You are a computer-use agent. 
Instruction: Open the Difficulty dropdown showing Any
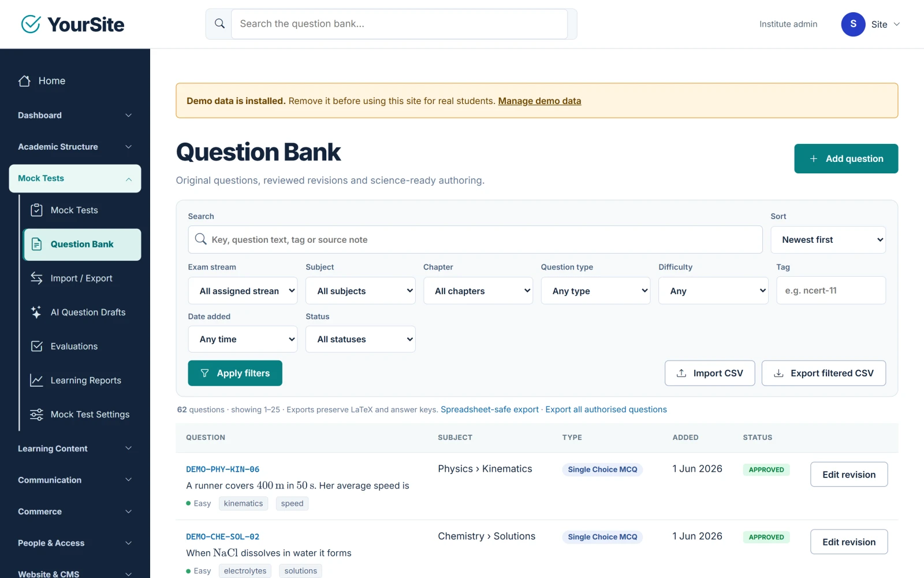(713, 291)
